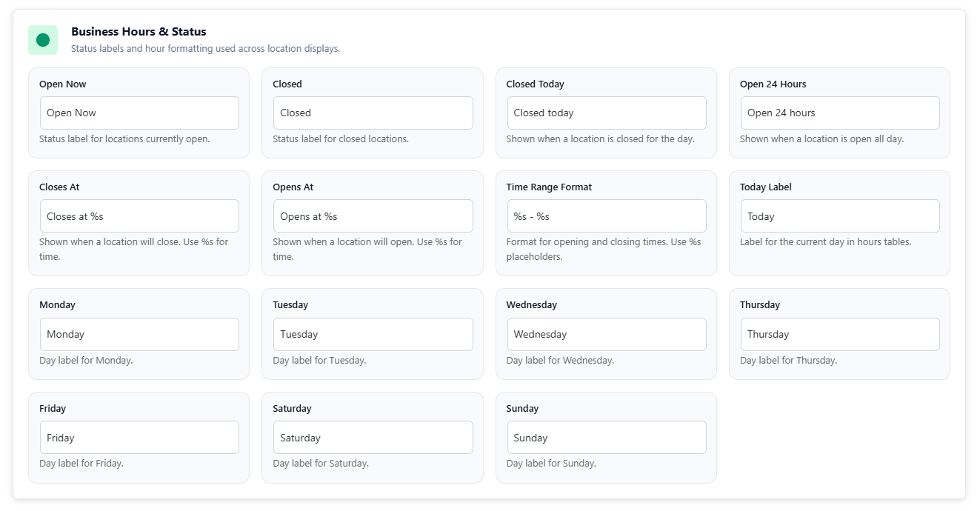Click 'Shown when a location will open' description

367,250
